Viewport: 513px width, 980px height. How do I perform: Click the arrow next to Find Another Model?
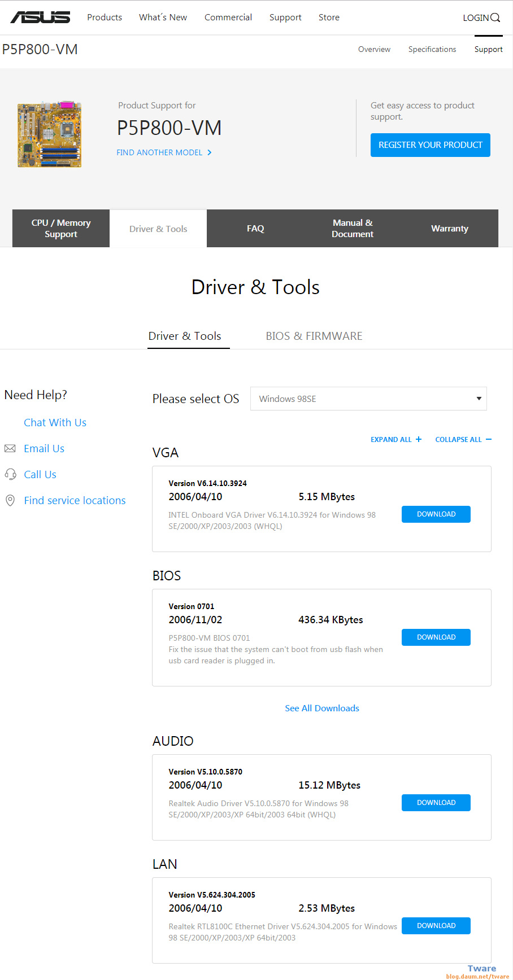(210, 152)
